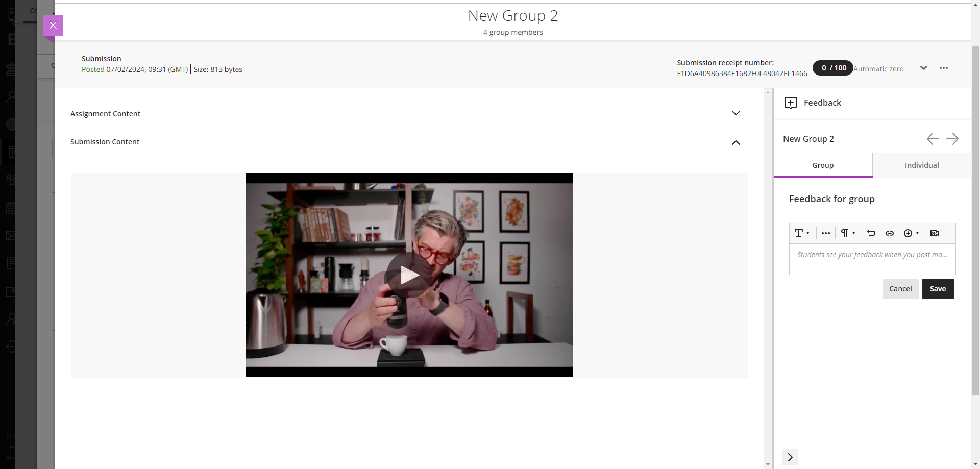Add a new feedback note via plus square icon
980x469 pixels.
pyautogui.click(x=791, y=103)
